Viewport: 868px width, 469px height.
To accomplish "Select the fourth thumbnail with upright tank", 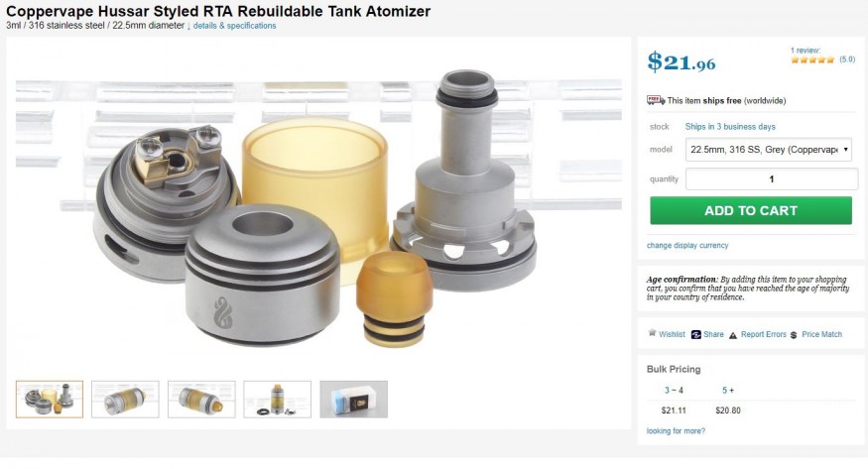I will [x=278, y=400].
